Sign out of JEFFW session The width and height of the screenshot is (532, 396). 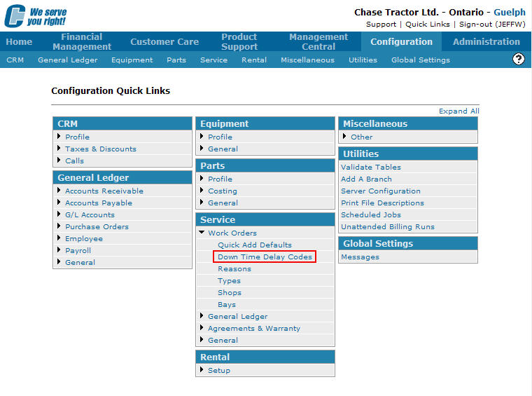tap(492, 25)
